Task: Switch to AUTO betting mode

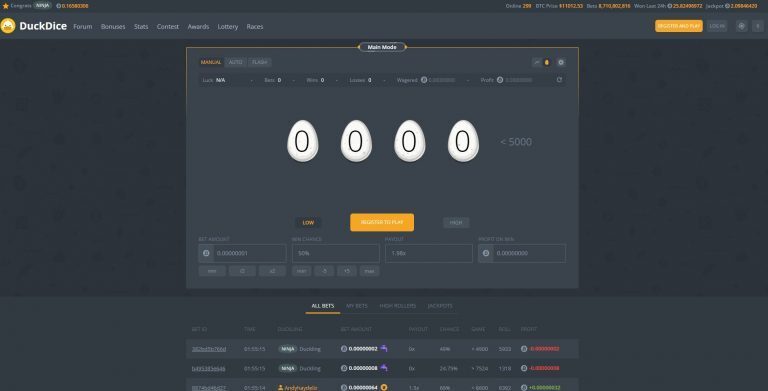Action: point(236,62)
